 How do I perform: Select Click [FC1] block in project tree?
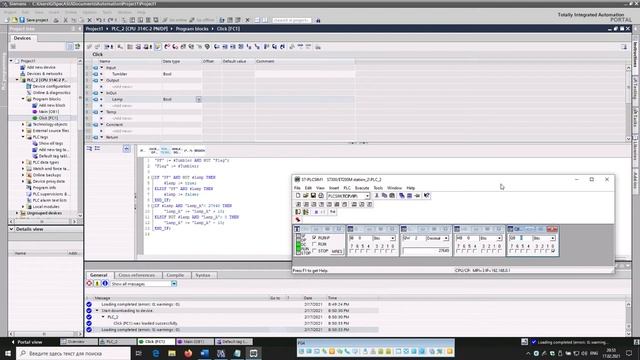(x=48, y=118)
